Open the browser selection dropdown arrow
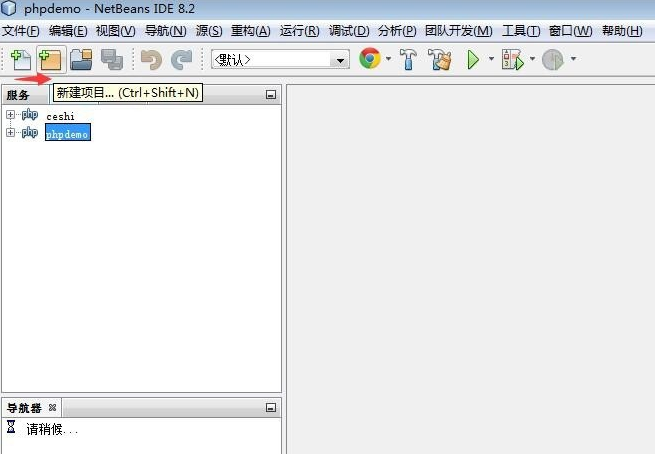This screenshot has width=655, height=454. (x=388, y=59)
